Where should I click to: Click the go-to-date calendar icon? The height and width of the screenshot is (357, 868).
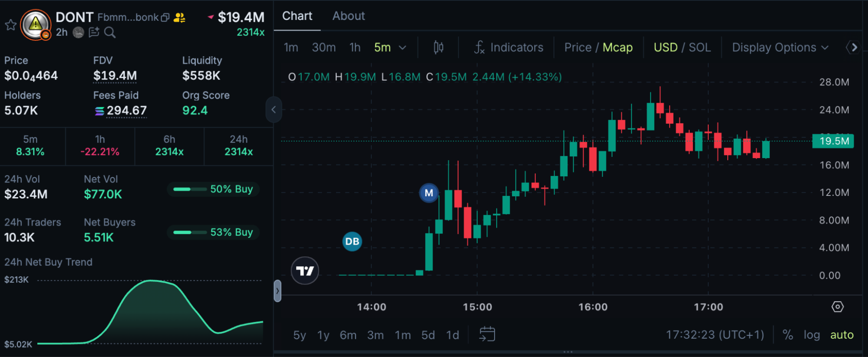point(487,334)
